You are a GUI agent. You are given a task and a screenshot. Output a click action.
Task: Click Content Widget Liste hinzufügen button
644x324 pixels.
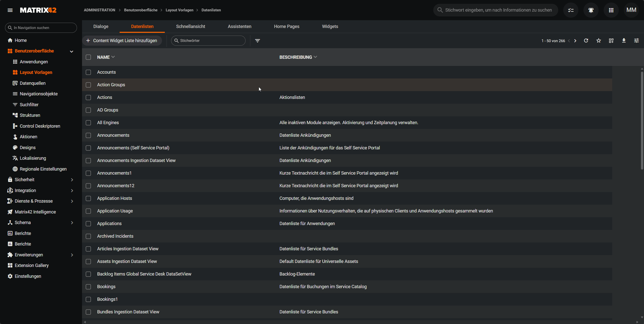pos(122,41)
